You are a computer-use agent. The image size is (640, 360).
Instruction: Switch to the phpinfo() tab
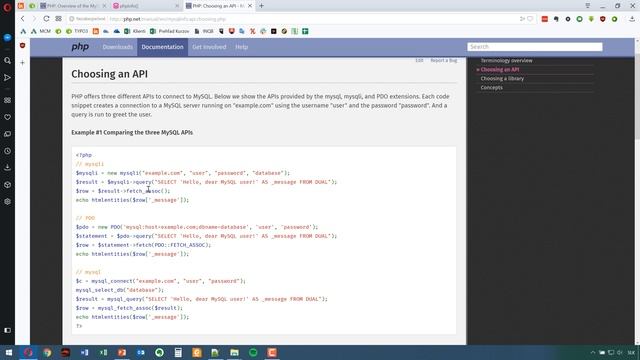click(x=146, y=6)
